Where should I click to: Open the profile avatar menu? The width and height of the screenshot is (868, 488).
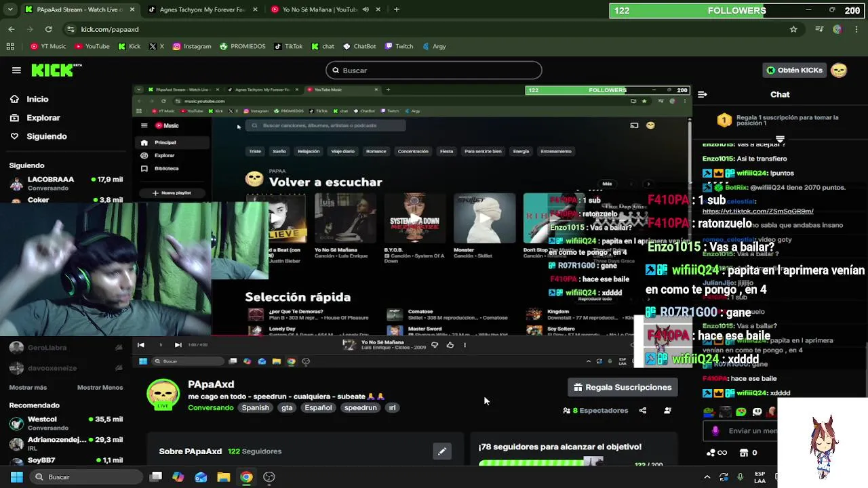[839, 70]
